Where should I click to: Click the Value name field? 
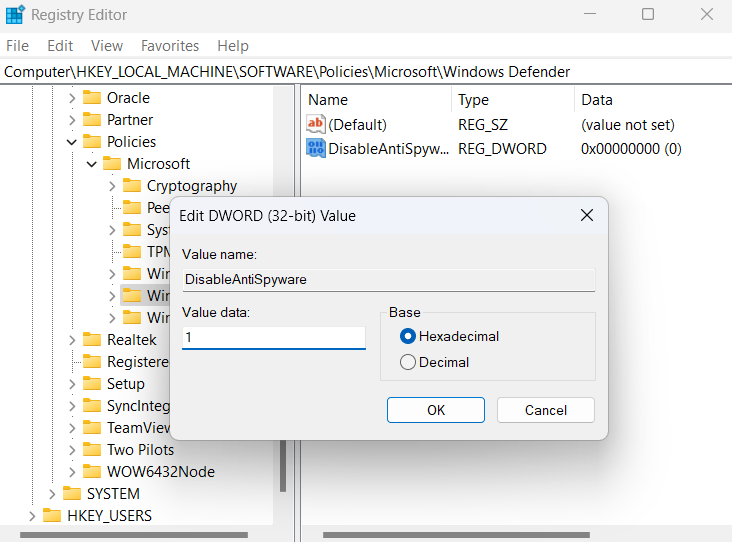tap(388, 280)
